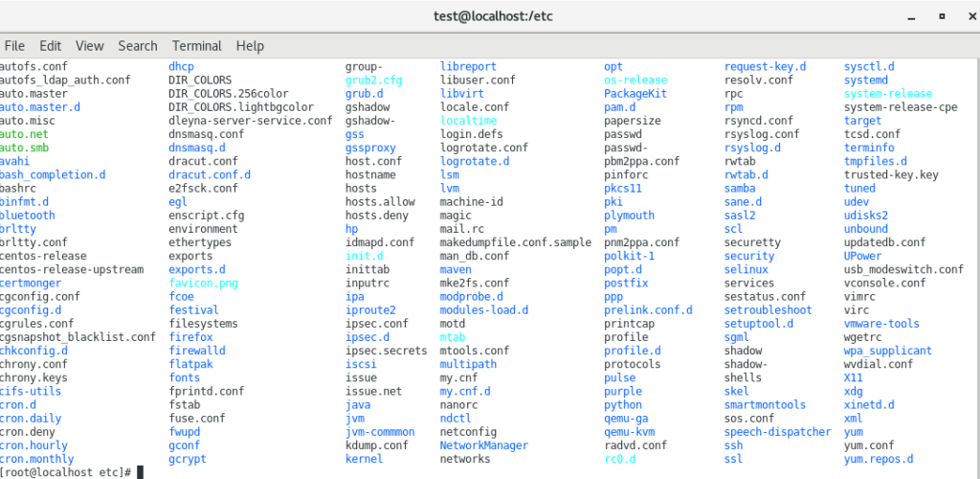Select the cron.daily directory entry

31,419
